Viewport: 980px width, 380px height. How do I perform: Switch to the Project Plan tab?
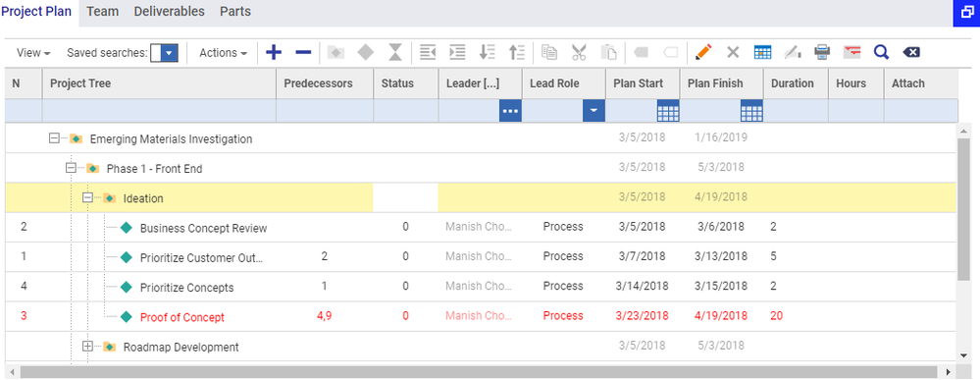(x=36, y=11)
